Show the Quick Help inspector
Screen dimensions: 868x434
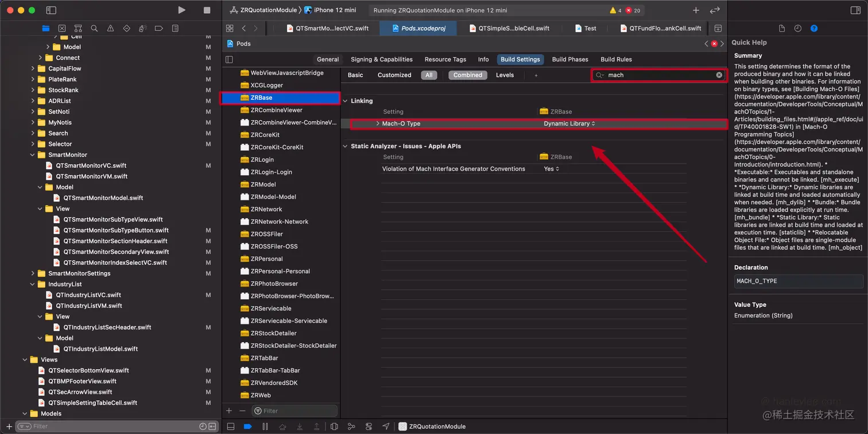coord(814,28)
